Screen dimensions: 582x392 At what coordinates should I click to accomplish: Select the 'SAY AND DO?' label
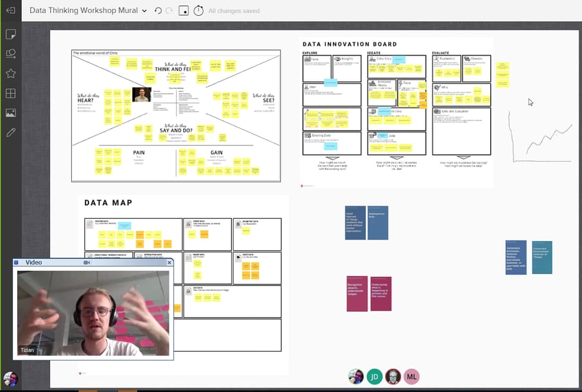[x=176, y=130]
